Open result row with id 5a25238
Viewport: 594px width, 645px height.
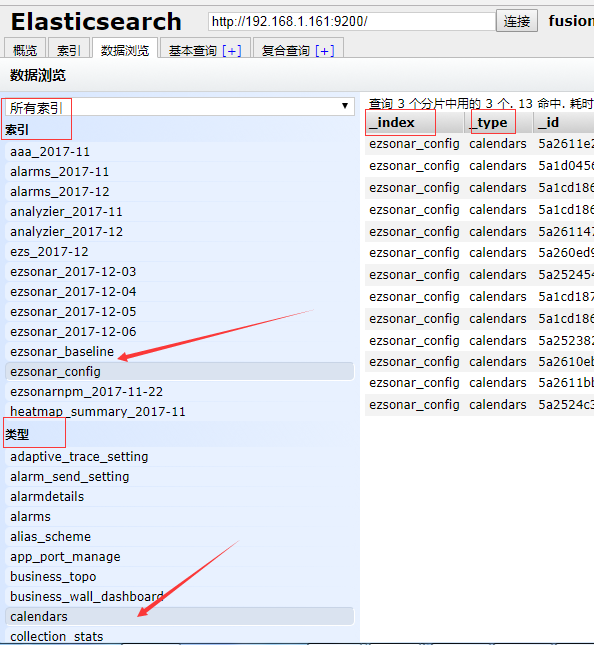(x=479, y=341)
